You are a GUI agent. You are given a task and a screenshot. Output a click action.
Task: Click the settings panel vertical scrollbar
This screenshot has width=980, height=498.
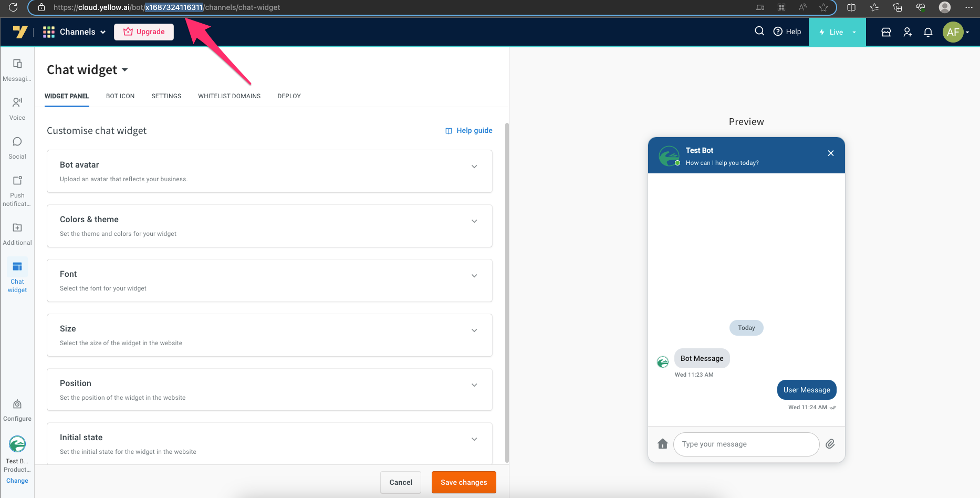coord(507,293)
